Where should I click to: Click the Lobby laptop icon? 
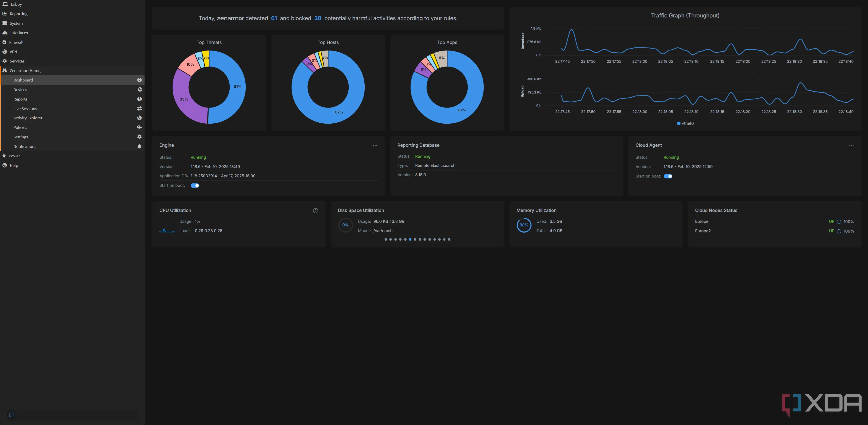coord(5,4)
